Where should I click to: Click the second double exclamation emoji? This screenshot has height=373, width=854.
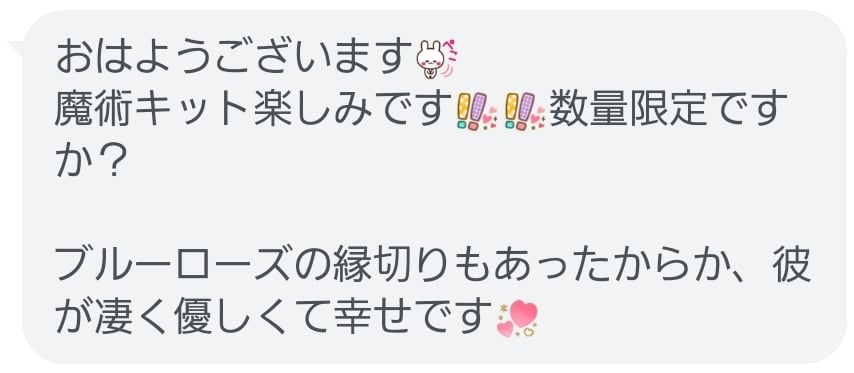coord(524,111)
